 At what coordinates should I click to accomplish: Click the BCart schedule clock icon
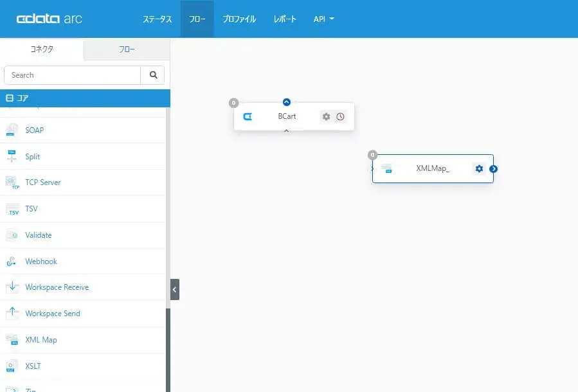pos(340,116)
